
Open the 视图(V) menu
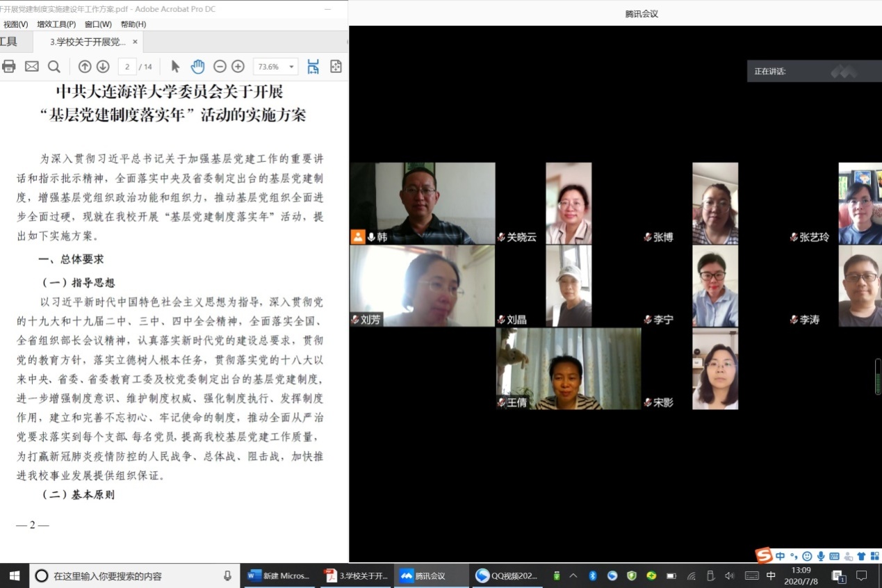15,24
